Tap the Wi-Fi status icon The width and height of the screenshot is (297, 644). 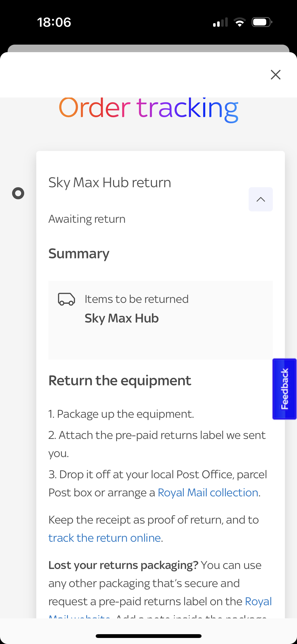point(240,22)
